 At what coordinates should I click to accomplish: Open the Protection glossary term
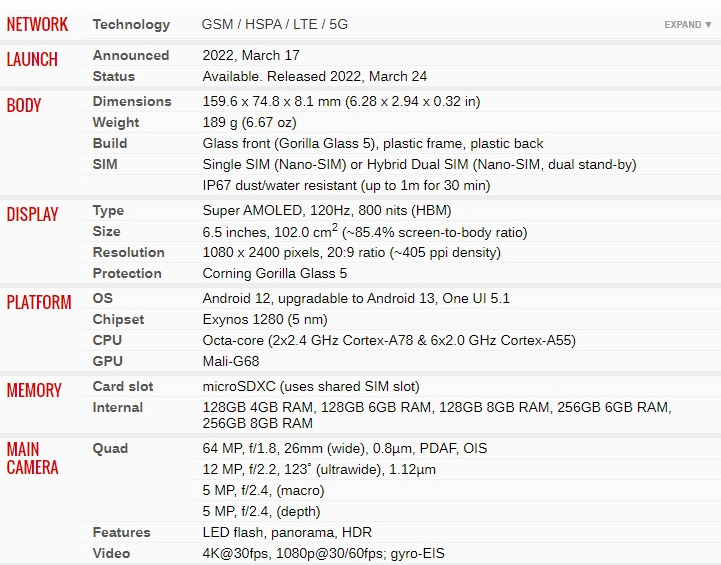point(127,274)
